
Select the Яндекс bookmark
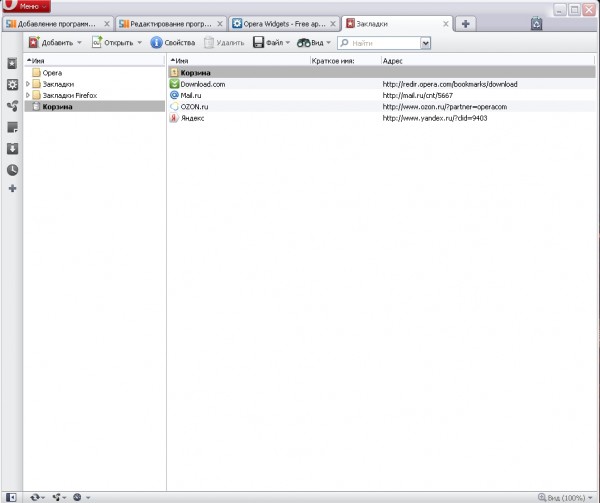pos(192,118)
